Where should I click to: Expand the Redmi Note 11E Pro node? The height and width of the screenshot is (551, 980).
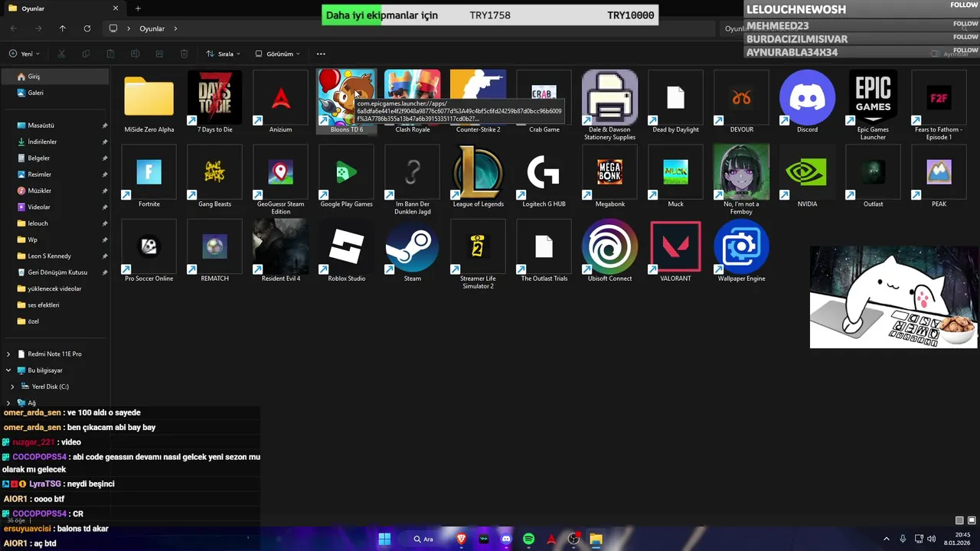8,354
